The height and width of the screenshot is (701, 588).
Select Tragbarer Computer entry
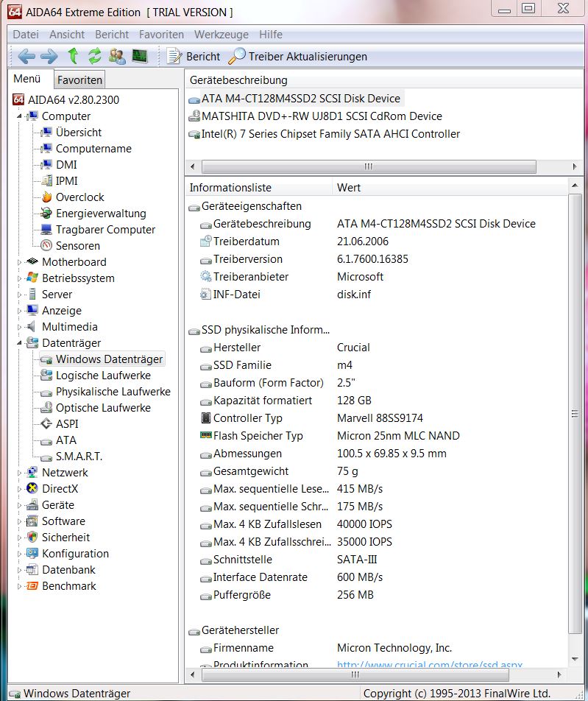(x=105, y=229)
